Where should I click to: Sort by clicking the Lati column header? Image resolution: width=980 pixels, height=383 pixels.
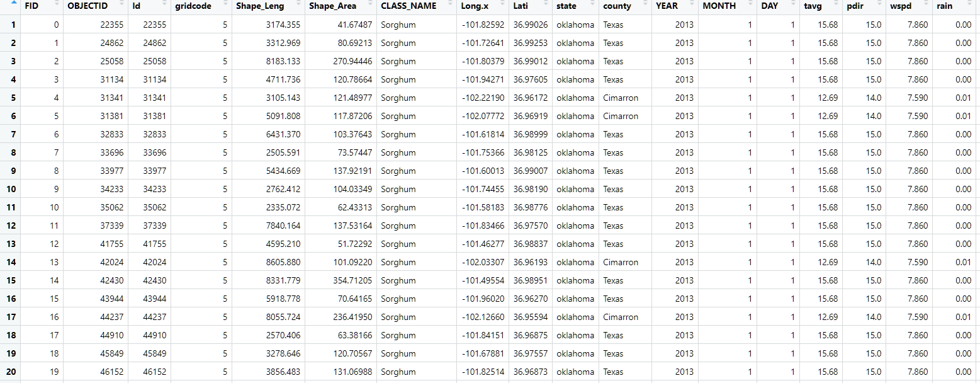tap(521, 6)
